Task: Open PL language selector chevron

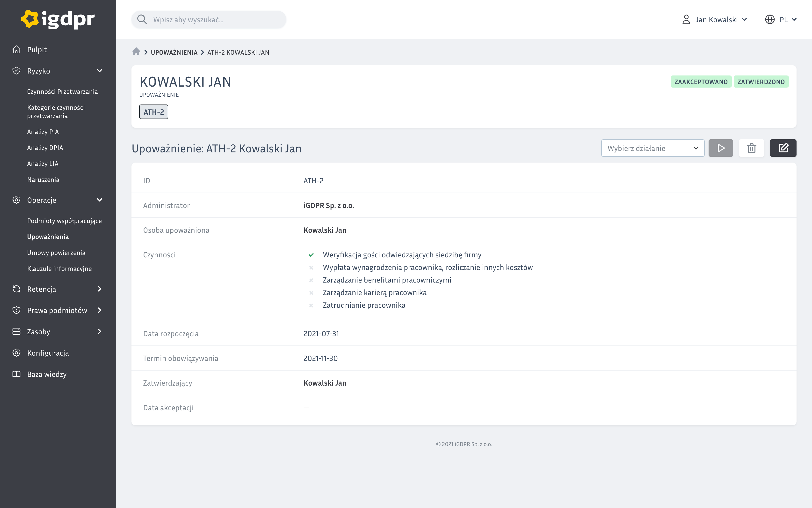Action: click(x=794, y=20)
